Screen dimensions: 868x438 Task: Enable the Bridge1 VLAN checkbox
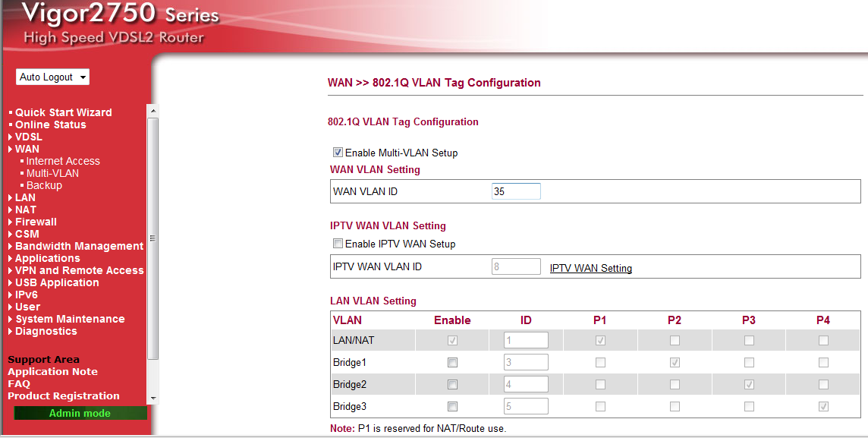(453, 362)
